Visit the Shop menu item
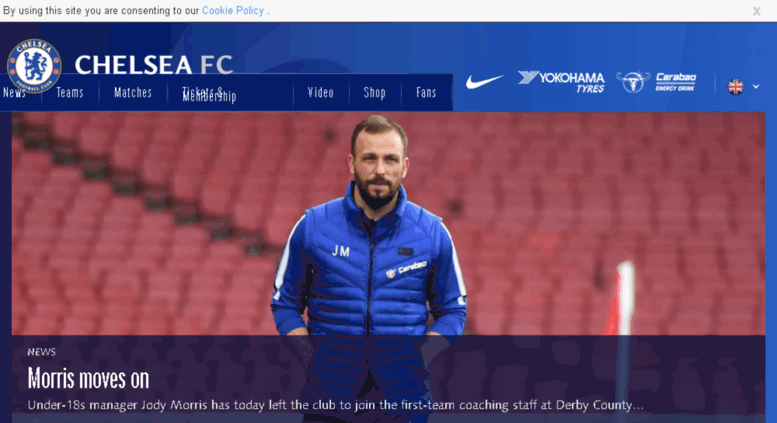The height and width of the screenshot is (423, 777). point(374,93)
